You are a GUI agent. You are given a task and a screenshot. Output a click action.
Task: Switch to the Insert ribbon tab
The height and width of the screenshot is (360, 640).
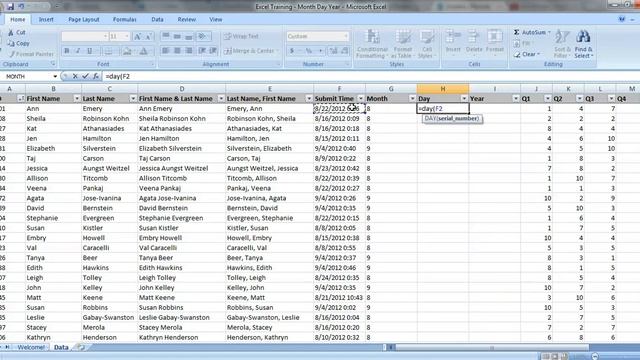tap(46, 20)
